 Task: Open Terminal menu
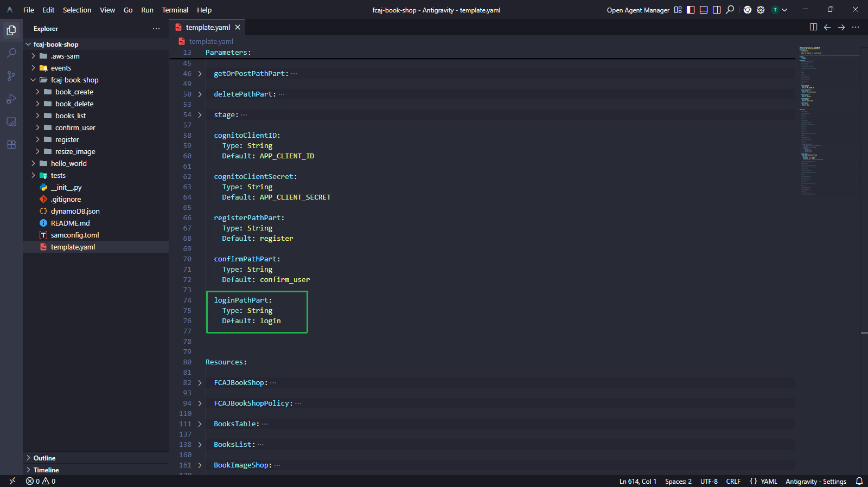pos(175,10)
